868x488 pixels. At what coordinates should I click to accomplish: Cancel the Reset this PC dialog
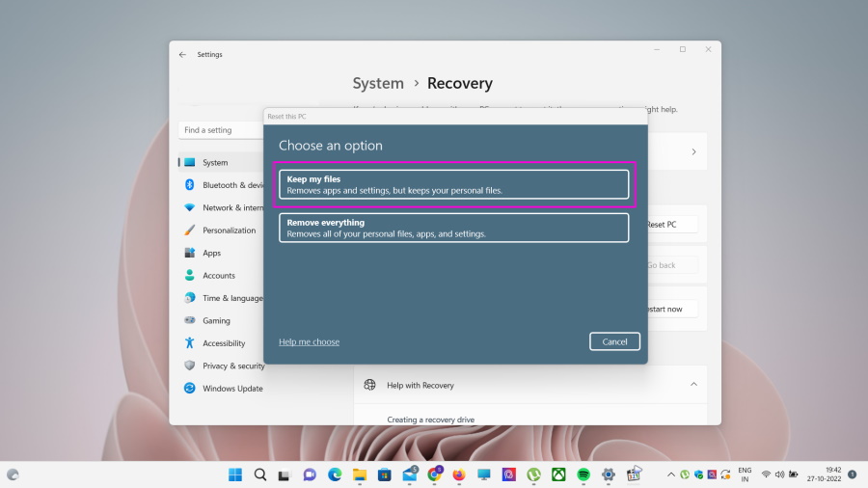pos(614,341)
